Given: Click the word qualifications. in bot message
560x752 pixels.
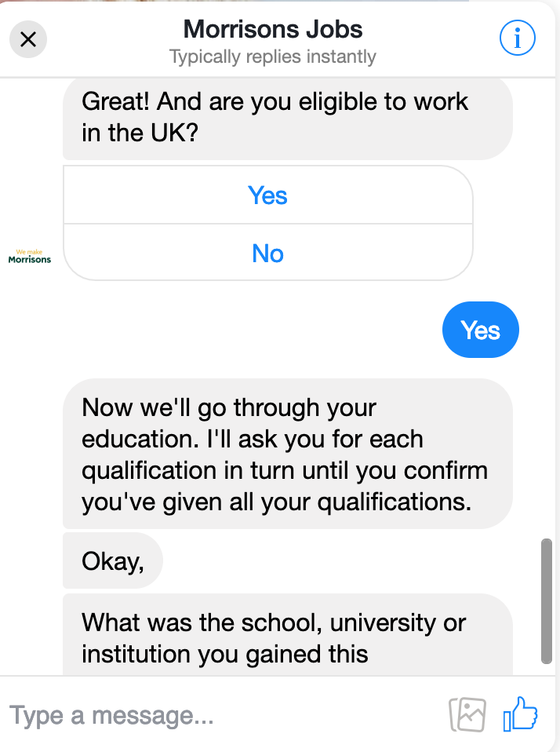Looking at the screenshot, I should tap(395, 502).
